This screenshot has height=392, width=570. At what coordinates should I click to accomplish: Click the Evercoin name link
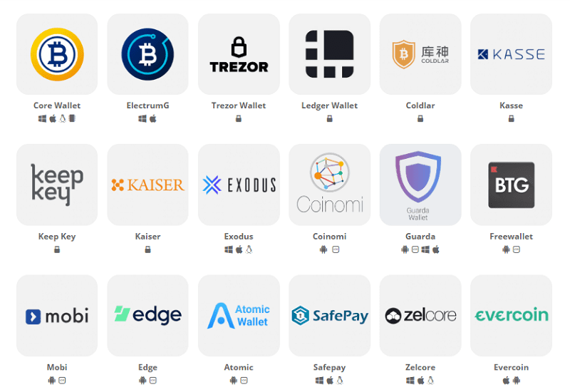[x=511, y=367]
